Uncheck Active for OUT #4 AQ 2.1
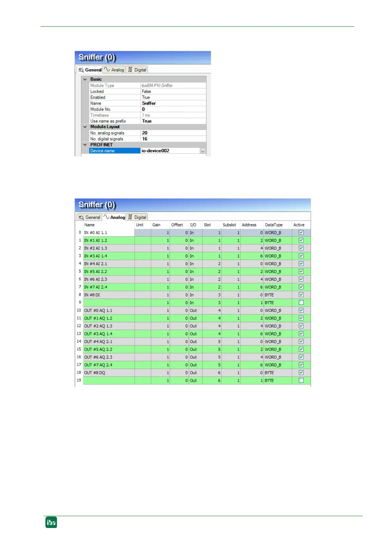The width and height of the screenshot is (392, 554). (301, 342)
